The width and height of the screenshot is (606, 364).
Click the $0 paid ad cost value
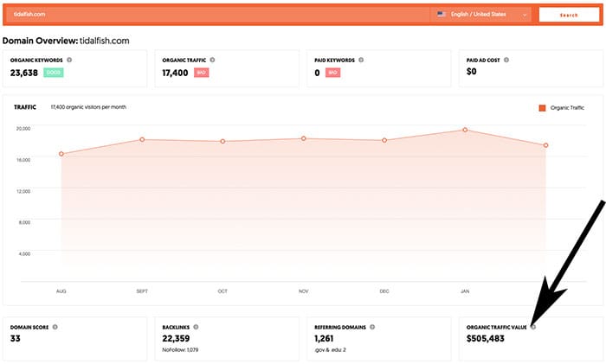pos(472,72)
